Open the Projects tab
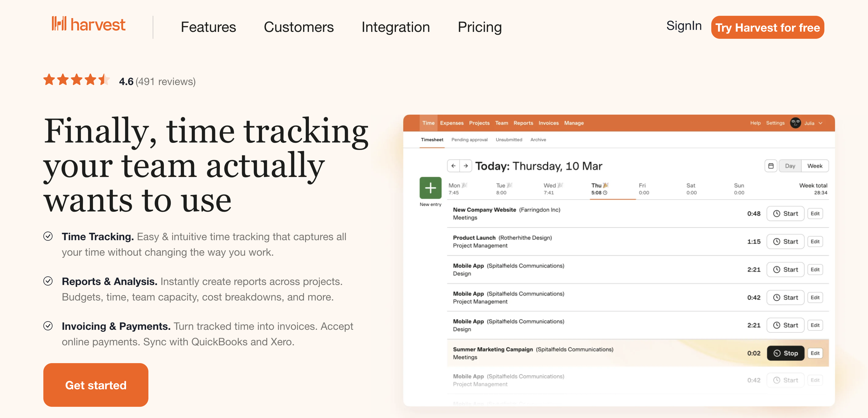The image size is (868, 418). [479, 123]
